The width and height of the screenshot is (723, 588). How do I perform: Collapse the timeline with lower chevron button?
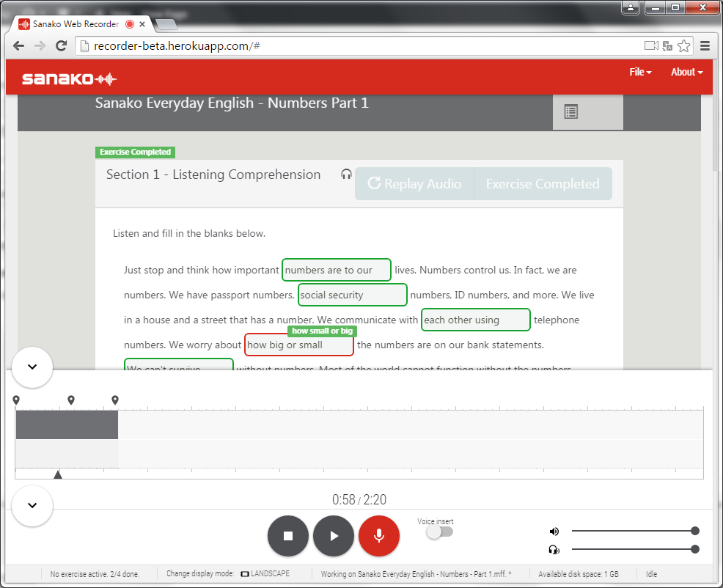click(32, 505)
